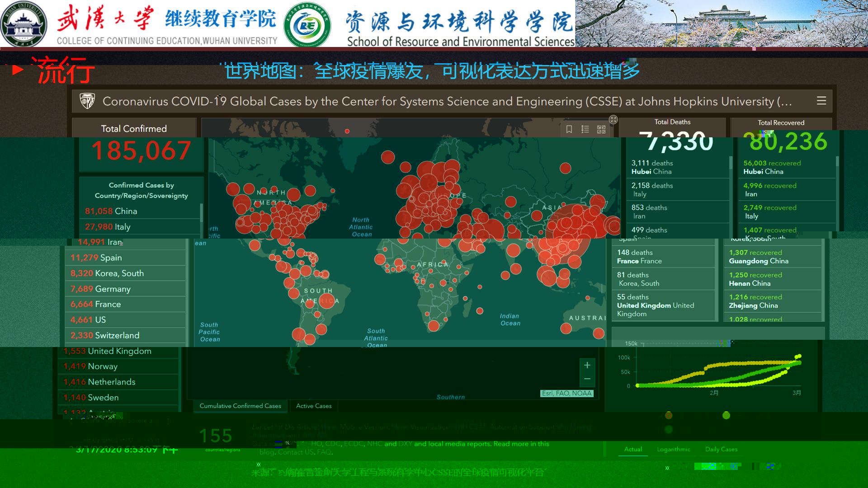Click 1,307 recovered Guangdong China entry

[773, 257]
